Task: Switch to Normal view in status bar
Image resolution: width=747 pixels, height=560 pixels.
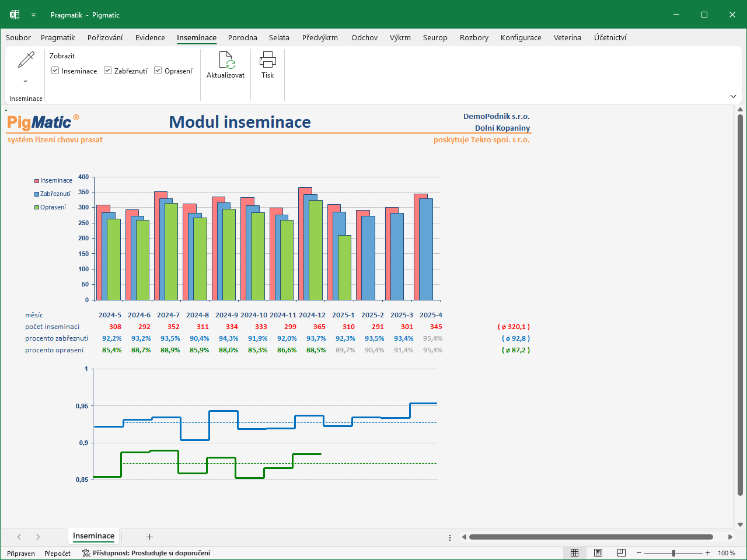Action: point(574,553)
